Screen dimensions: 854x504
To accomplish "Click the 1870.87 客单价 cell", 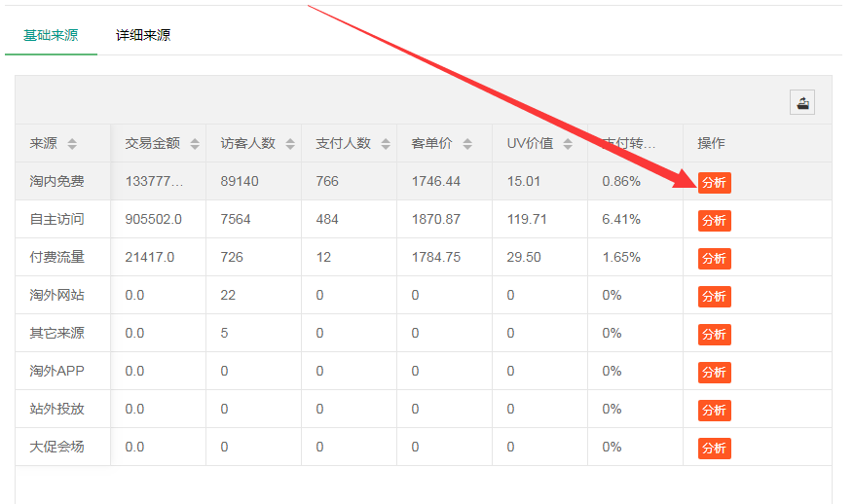I will pyautogui.click(x=444, y=219).
